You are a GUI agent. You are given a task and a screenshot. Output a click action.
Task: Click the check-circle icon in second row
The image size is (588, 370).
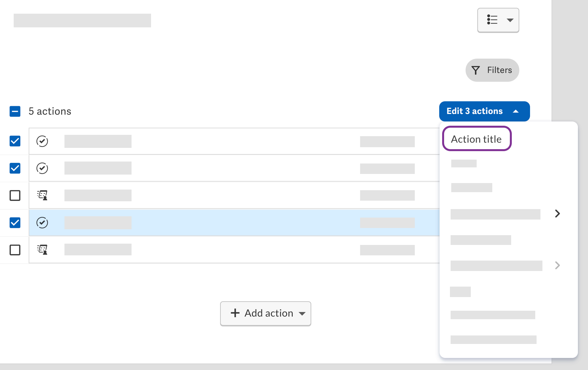42,168
